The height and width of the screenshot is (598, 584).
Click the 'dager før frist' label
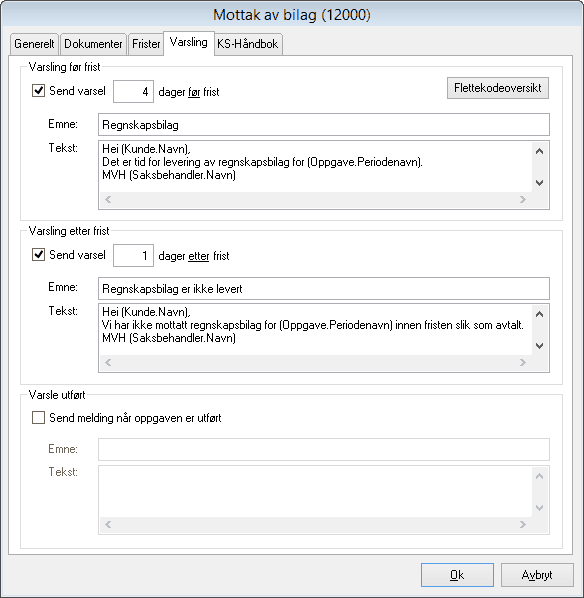(189, 92)
